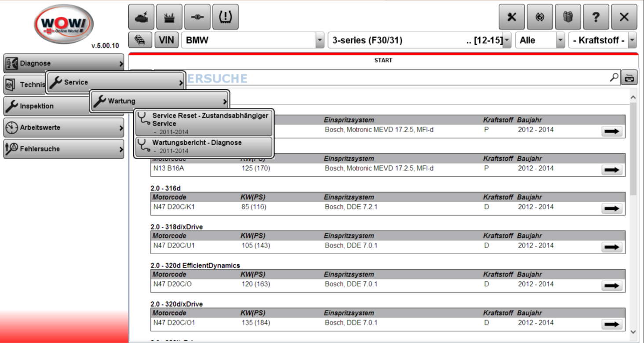This screenshot has width=644, height=343.
Task: Click arrow for 125 (170) MEVD row
Action: pos(611,170)
